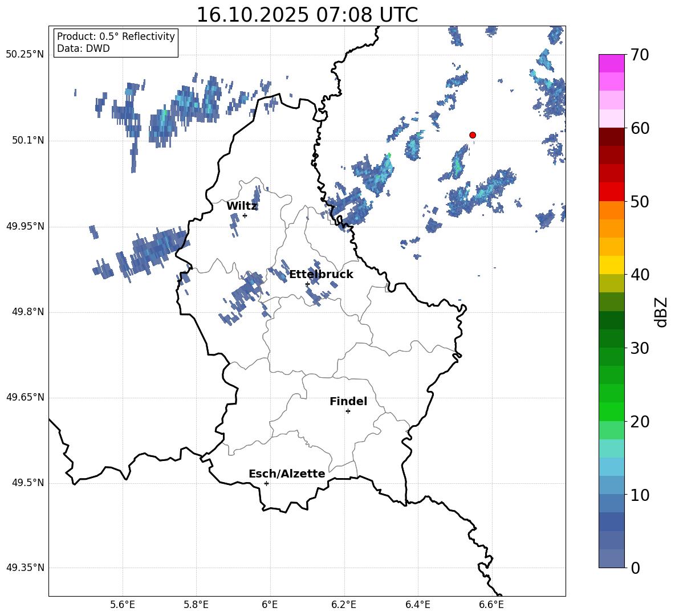This screenshot has height=616, width=675.
Task: Click the dark maroon colorbar segment below 60
Action: pyautogui.click(x=612, y=137)
